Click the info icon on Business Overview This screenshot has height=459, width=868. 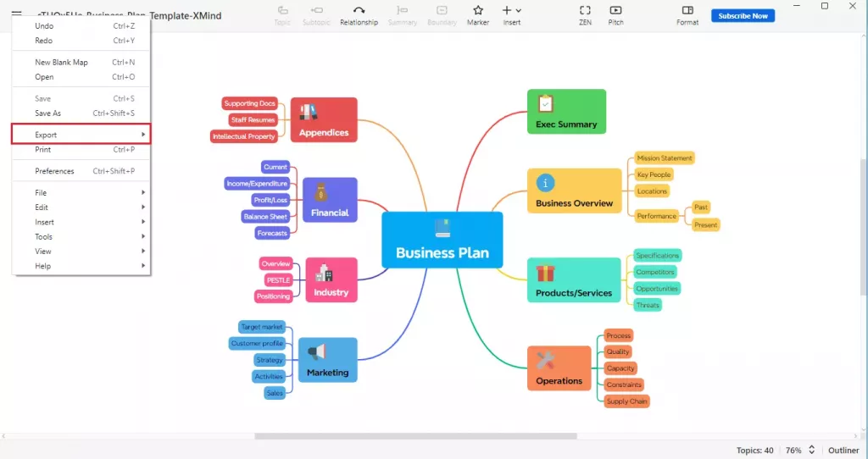[545, 183]
